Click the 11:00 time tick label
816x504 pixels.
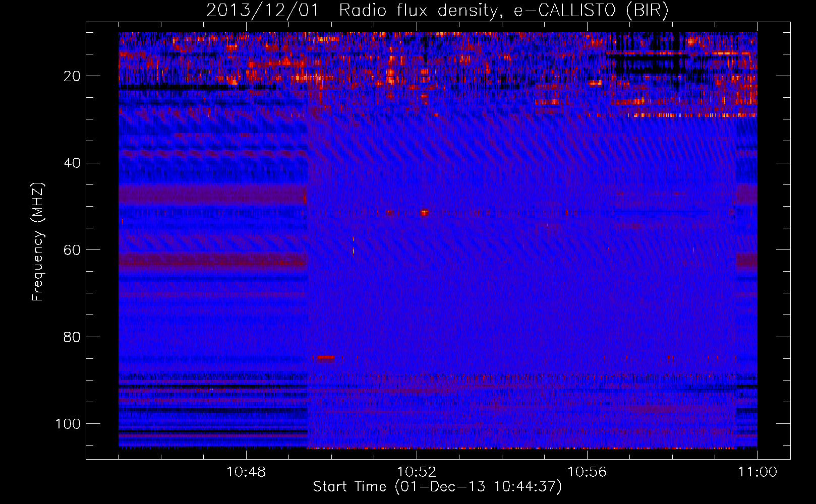[757, 472]
